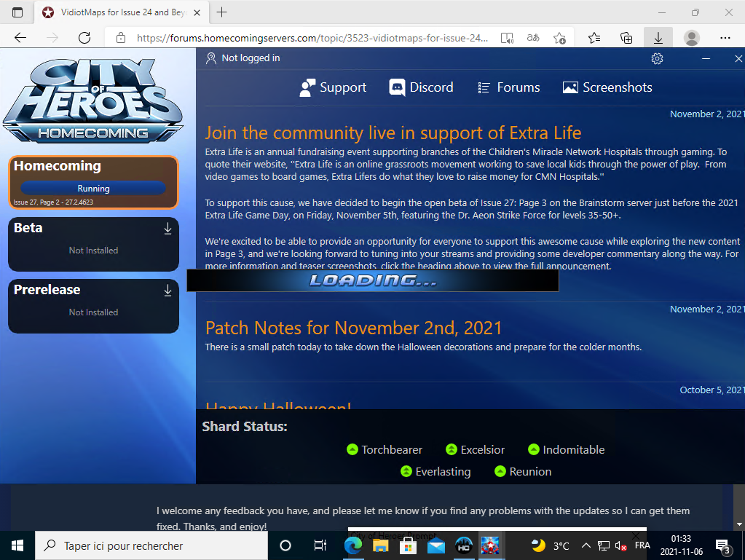Image resolution: width=745 pixels, height=560 pixels.
Task: Click the Discord logo icon
Action: (x=397, y=87)
